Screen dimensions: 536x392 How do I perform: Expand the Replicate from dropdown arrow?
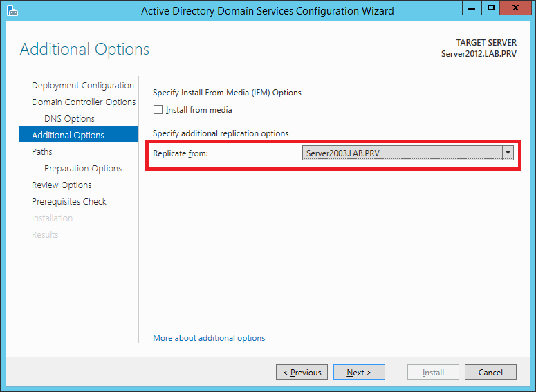[x=508, y=153]
